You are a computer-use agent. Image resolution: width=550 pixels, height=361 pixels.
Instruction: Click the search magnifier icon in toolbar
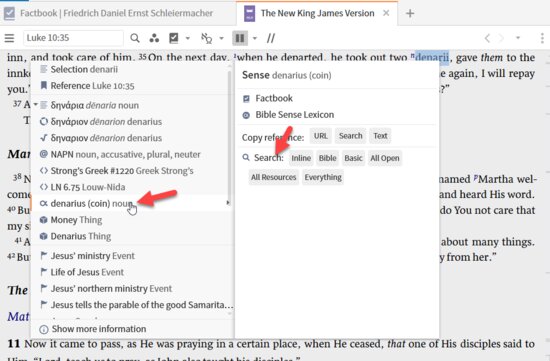coord(135,38)
